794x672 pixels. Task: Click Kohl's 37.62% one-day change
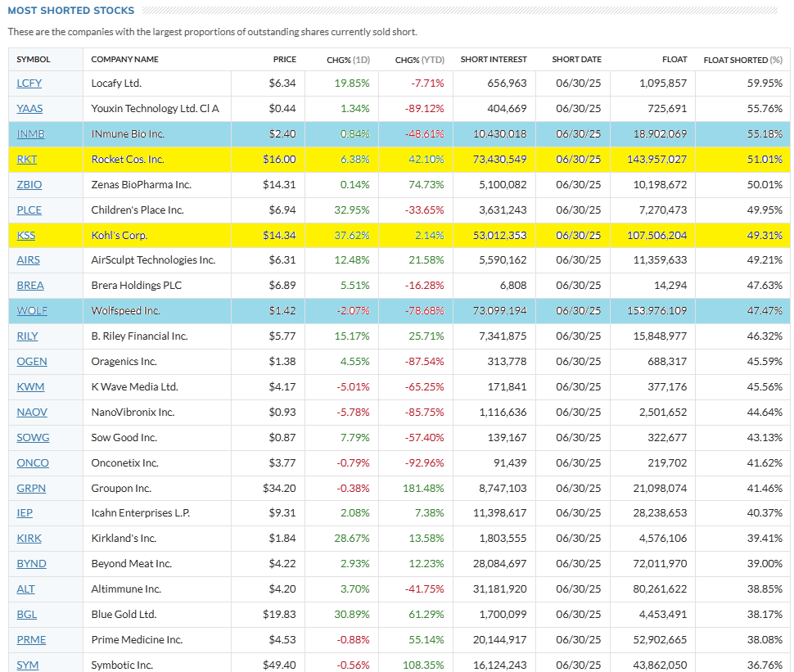(351, 235)
